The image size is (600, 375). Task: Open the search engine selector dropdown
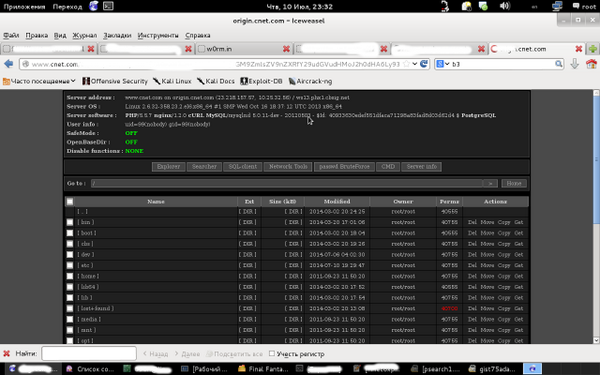pos(443,64)
